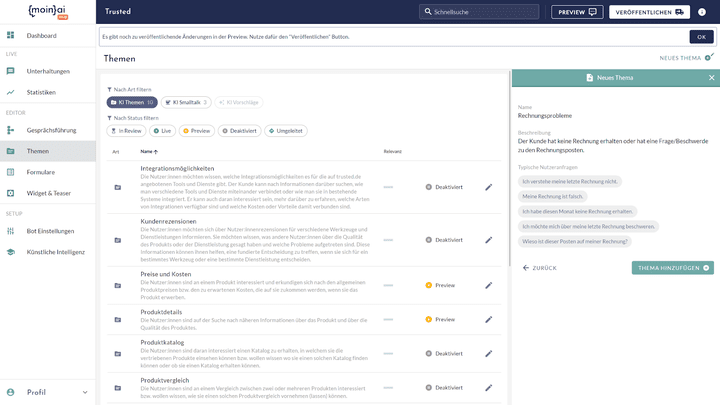Sort by Name column header
Image resolution: width=720 pixels, height=405 pixels.
151,152
